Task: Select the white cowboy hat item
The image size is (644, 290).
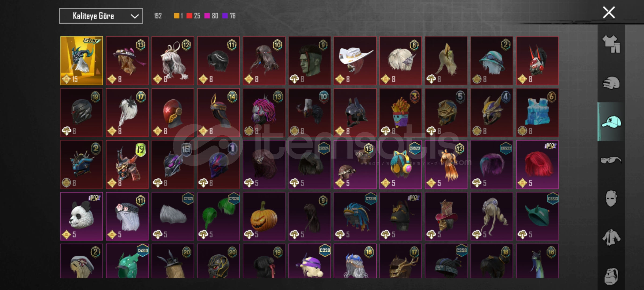Action: (355, 61)
